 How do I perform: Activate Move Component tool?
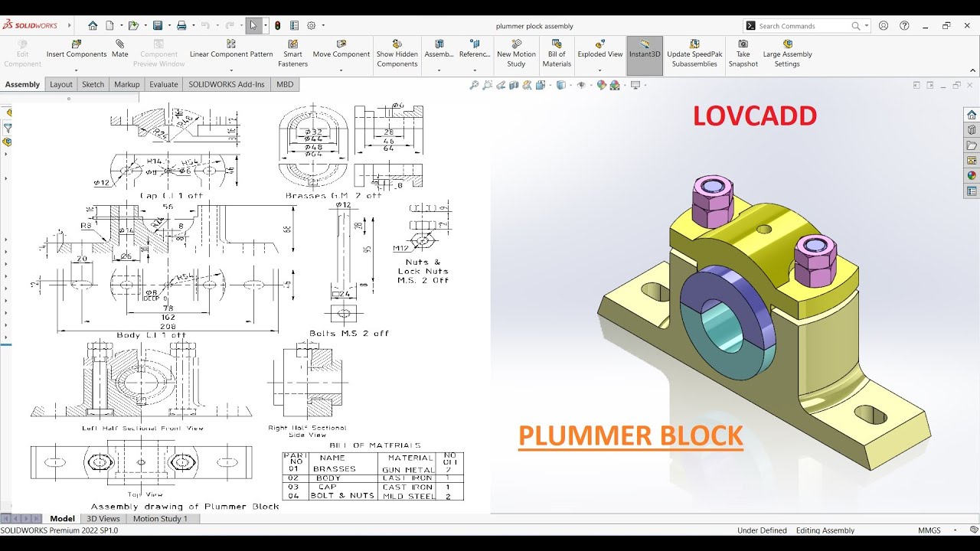pyautogui.click(x=341, y=50)
